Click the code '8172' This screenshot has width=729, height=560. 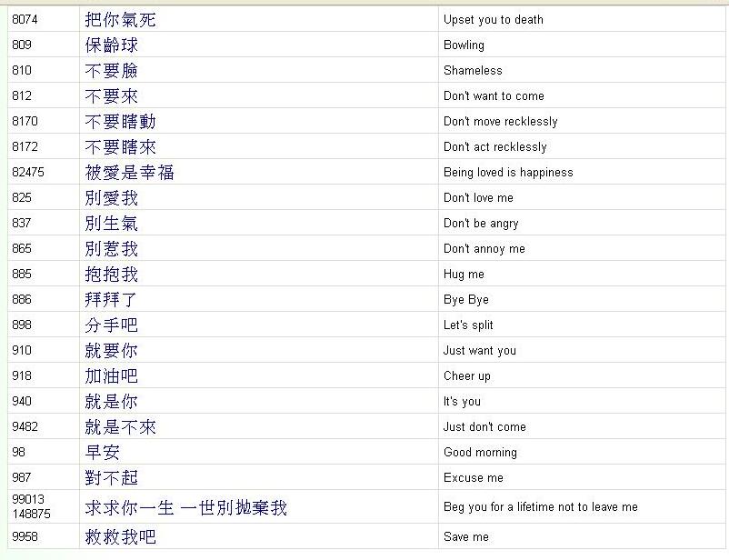[x=25, y=147]
